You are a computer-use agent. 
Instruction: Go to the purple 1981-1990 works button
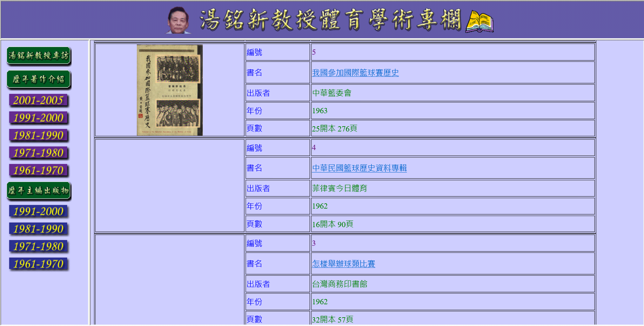coord(39,136)
